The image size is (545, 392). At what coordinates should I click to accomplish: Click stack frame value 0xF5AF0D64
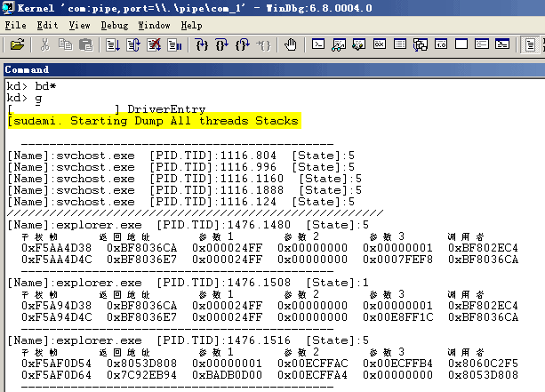point(57,374)
